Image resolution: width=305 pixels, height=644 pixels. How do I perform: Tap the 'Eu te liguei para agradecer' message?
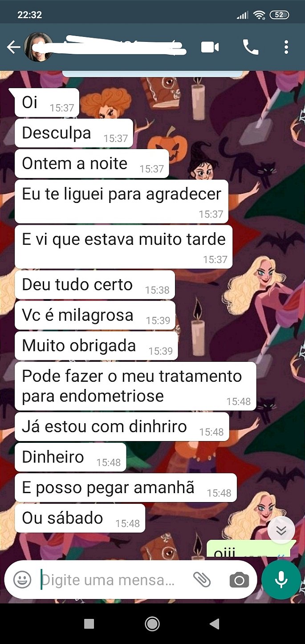pyautogui.click(x=122, y=201)
